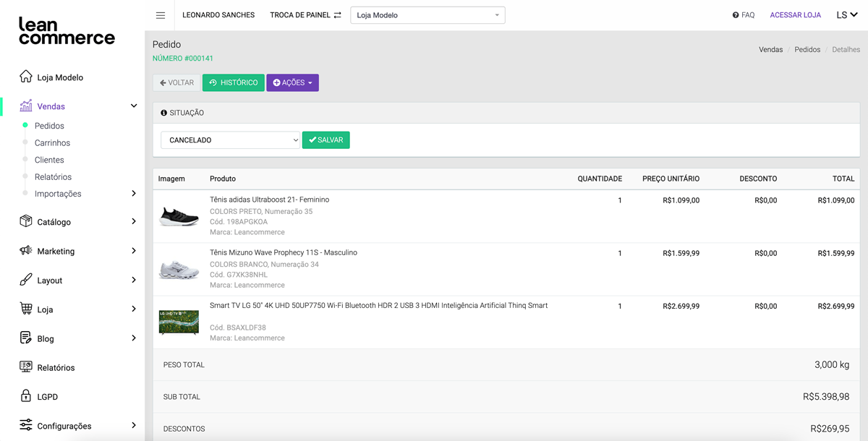Image resolution: width=868 pixels, height=441 pixels.
Task: Click the PREÇO UNITÁRIO column header
Action: 671,179
